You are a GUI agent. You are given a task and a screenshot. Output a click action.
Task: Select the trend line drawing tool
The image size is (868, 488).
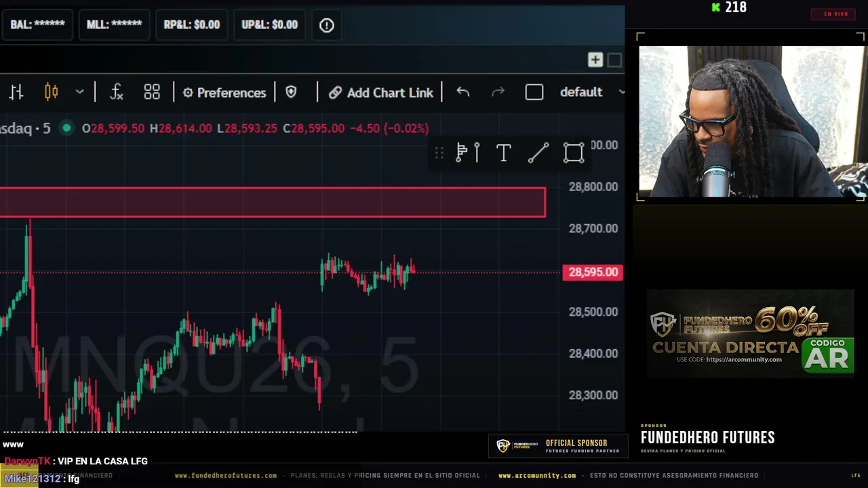pos(538,153)
